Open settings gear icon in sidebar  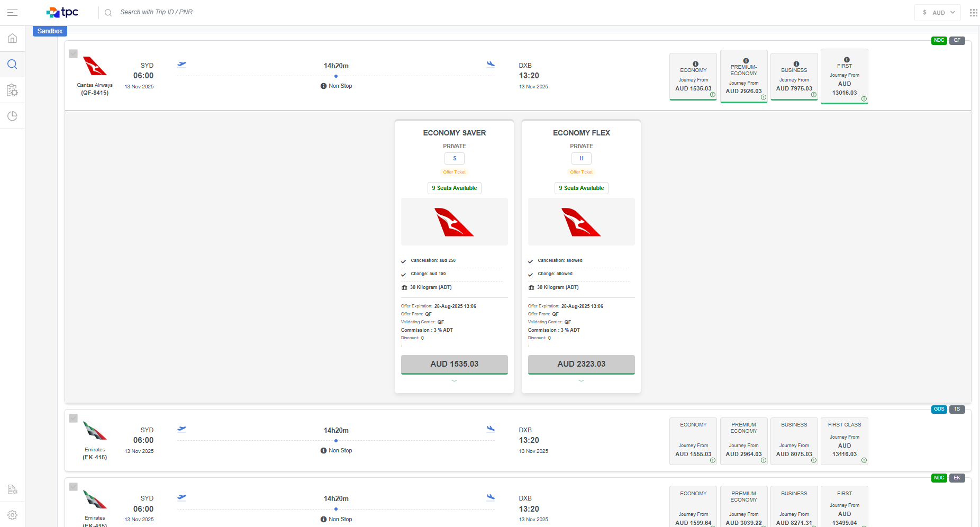(12, 515)
